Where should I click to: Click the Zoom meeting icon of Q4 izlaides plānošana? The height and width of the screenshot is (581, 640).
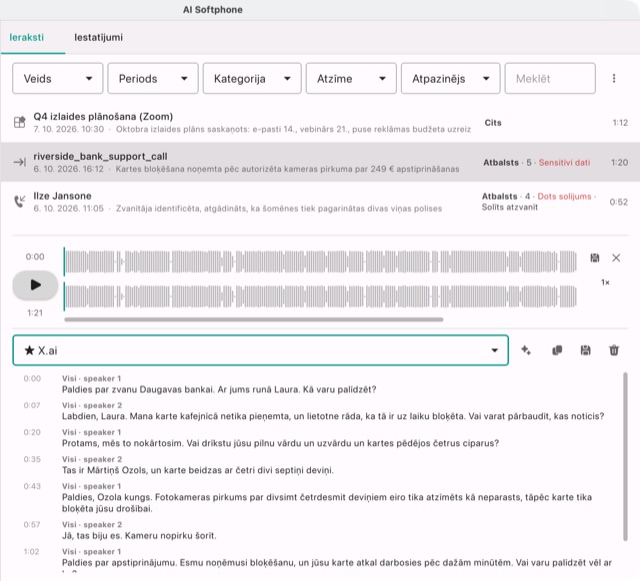(x=20, y=122)
